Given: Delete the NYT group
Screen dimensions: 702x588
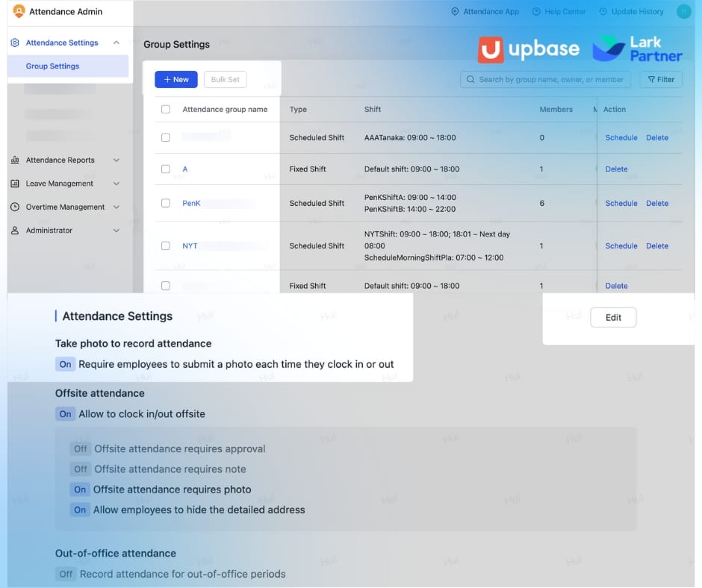Looking at the screenshot, I should 656,245.
